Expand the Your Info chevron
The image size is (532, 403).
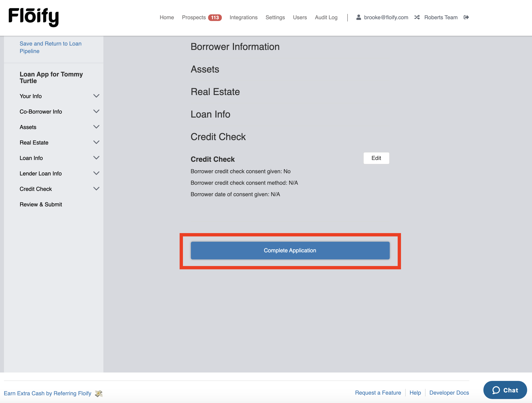[x=96, y=96]
